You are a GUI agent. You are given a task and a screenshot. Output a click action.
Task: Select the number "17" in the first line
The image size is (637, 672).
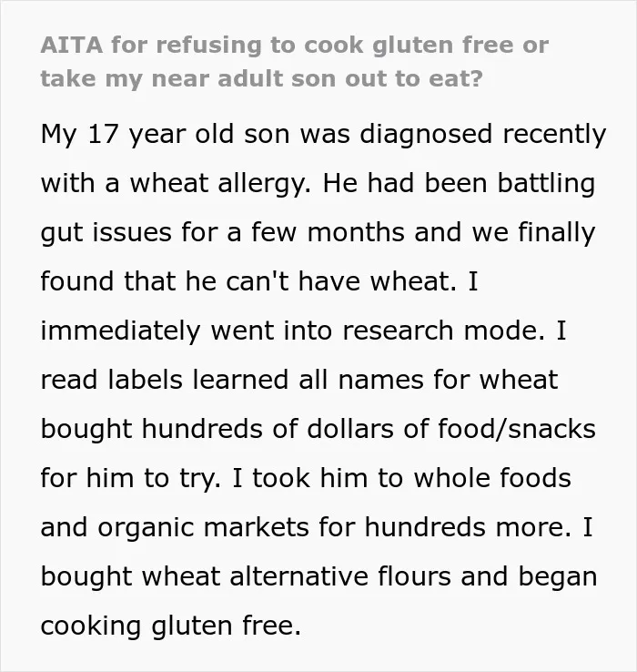pos(103,134)
